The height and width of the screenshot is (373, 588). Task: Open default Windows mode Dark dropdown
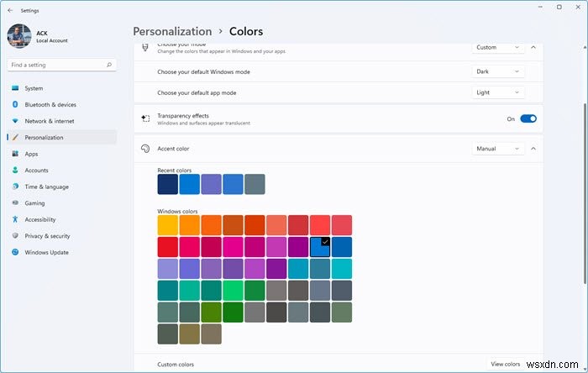coord(498,71)
